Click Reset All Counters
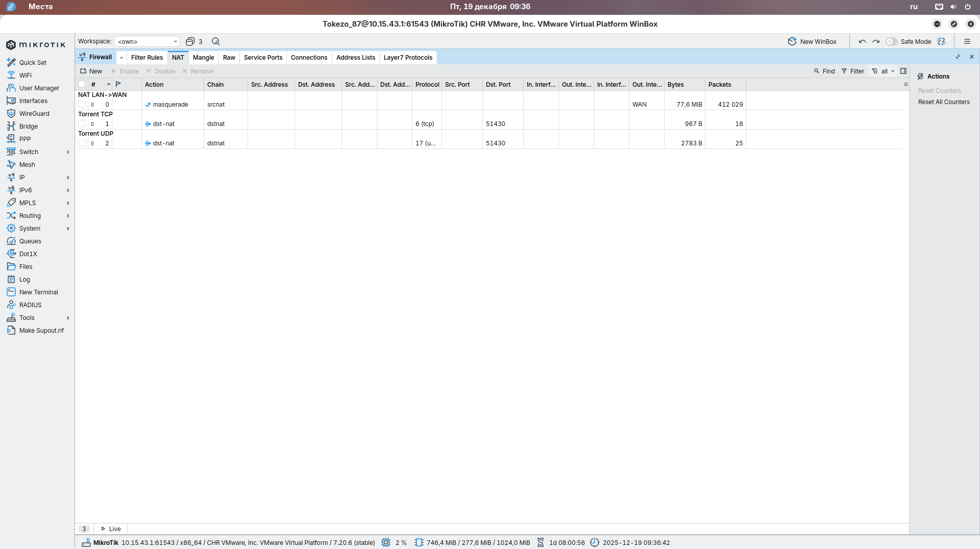This screenshot has width=980, height=549. pos(943,102)
